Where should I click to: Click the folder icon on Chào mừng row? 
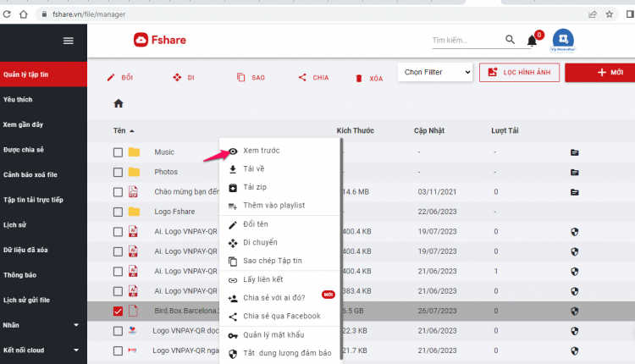pyautogui.click(x=574, y=192)
